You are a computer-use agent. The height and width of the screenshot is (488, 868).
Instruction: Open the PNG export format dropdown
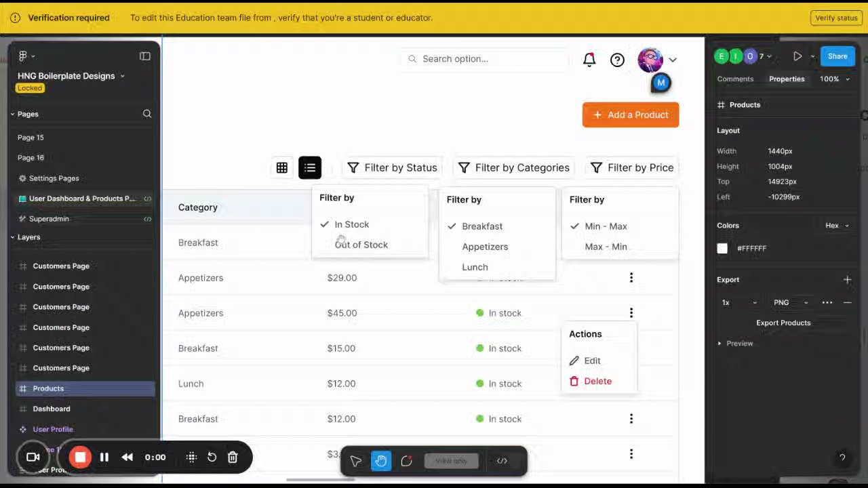[x=791, y=302]
